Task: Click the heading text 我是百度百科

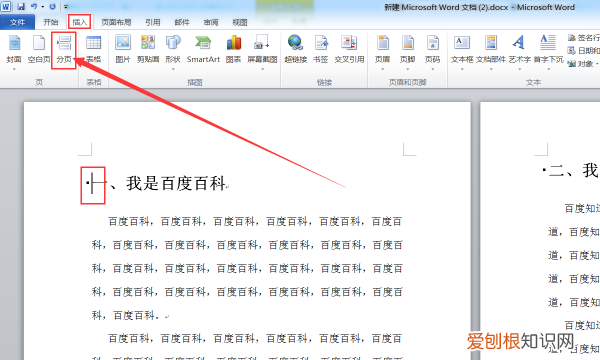Action: (x=176, y=183)
